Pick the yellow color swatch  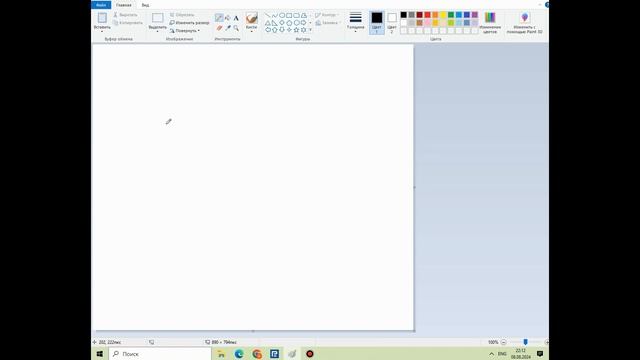click(443, 15)
